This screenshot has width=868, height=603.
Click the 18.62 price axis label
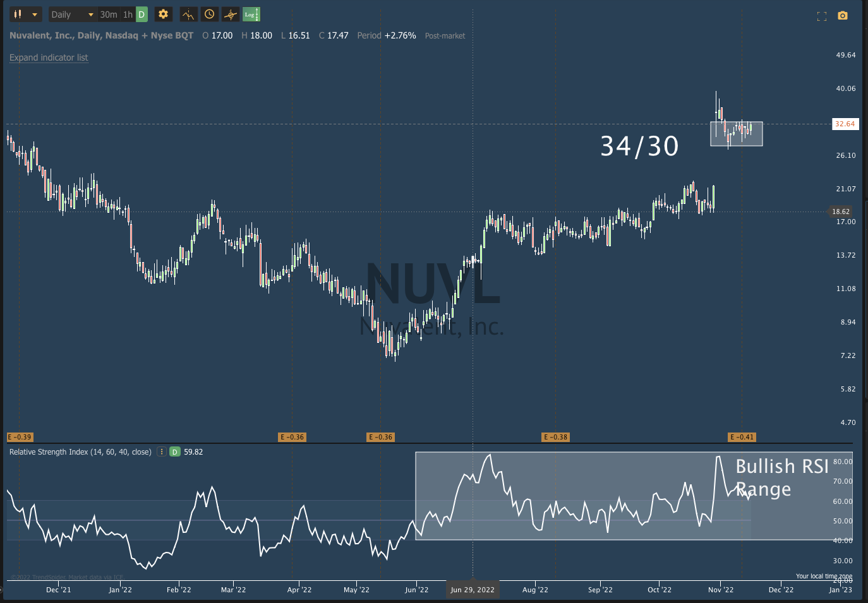click(x=840, y=212)
